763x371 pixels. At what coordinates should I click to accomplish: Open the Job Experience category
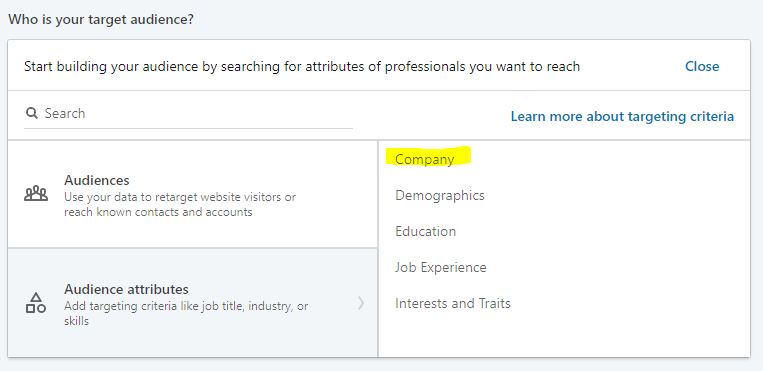(441, 267)
